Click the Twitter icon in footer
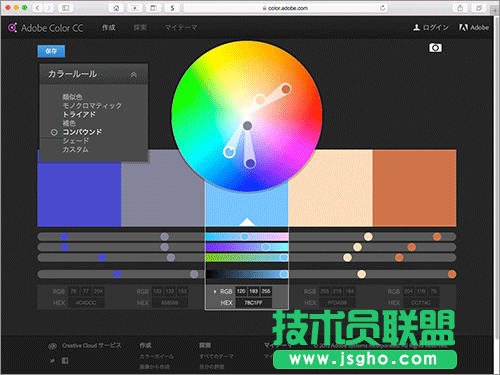Image resolution: width=500 pixels, height=375 pixels. pos(52,361)
